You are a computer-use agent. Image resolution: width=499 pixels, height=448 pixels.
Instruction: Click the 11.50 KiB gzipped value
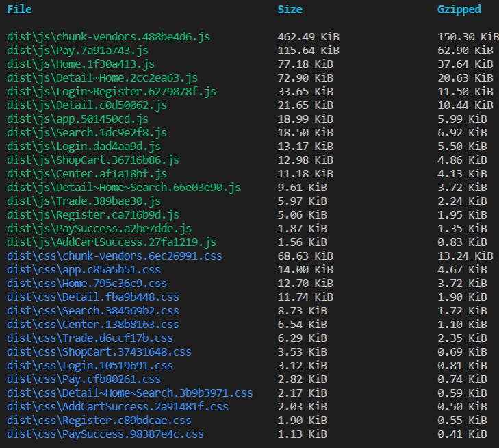(465, 91)
